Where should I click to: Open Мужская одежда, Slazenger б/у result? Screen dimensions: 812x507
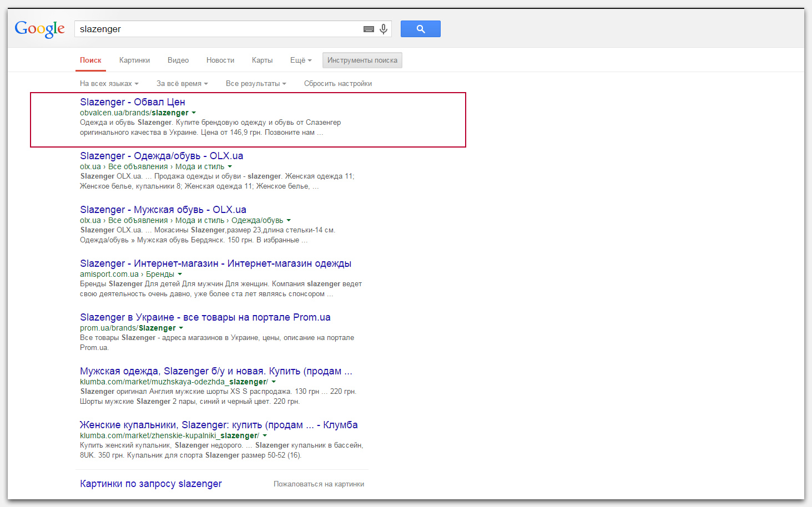216,371
